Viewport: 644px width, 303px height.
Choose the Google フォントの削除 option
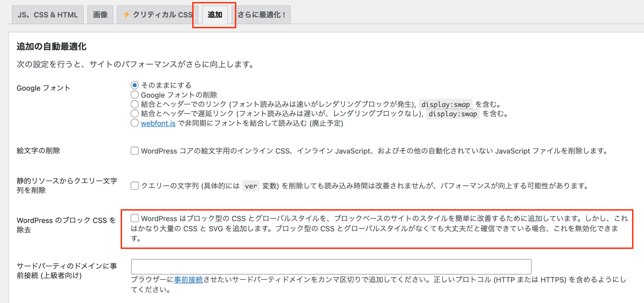(135, 94)
